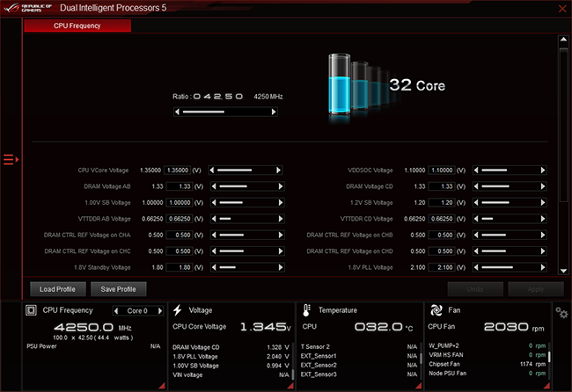The width and height of the screenshot is (572, 392).
Task: Decrease CPU VCore Voltage with left arrow
Action: (212, 171)
